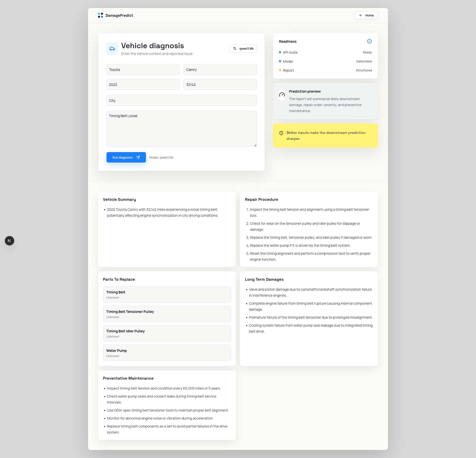The height and width of the screenshot is (458, 476).
Task: Run the diagnosis
Action: 126,157
